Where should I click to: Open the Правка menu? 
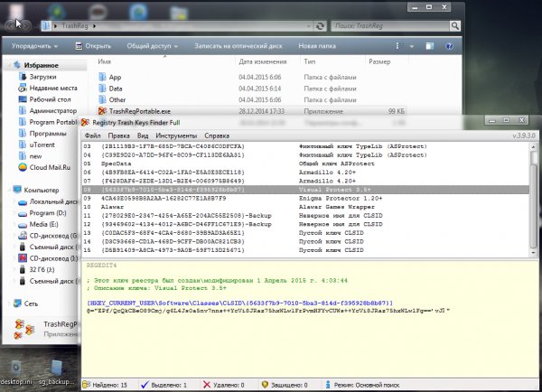pos(118,135)
